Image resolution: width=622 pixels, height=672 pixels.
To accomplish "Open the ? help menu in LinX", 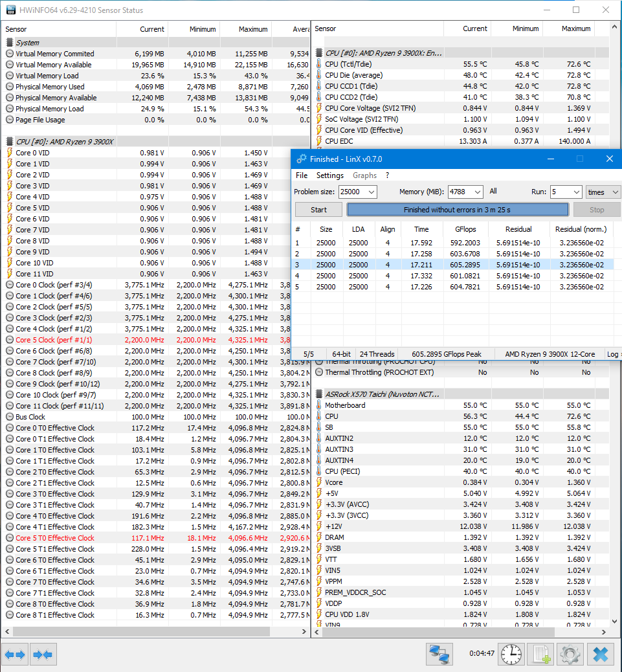I will 387,175.
